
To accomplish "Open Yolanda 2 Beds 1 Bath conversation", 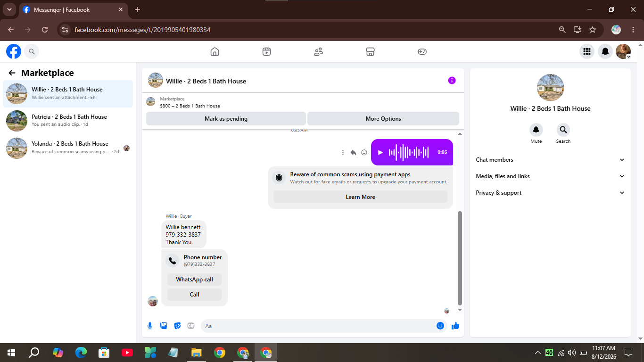I will [x=68, y=148].
